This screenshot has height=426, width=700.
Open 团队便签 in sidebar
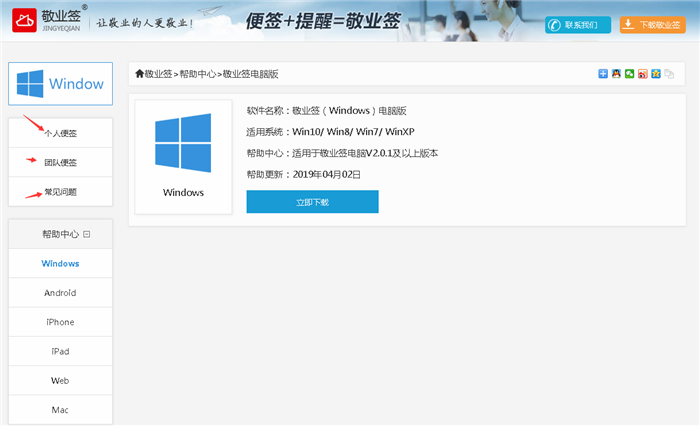click(x=60, y=163)
